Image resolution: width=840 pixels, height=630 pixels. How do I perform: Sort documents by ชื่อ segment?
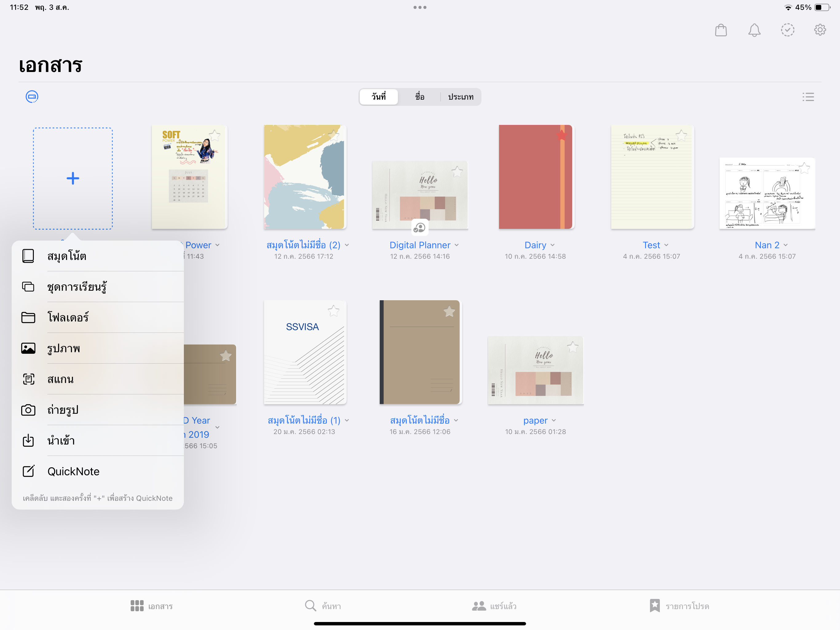click(419, 97)
